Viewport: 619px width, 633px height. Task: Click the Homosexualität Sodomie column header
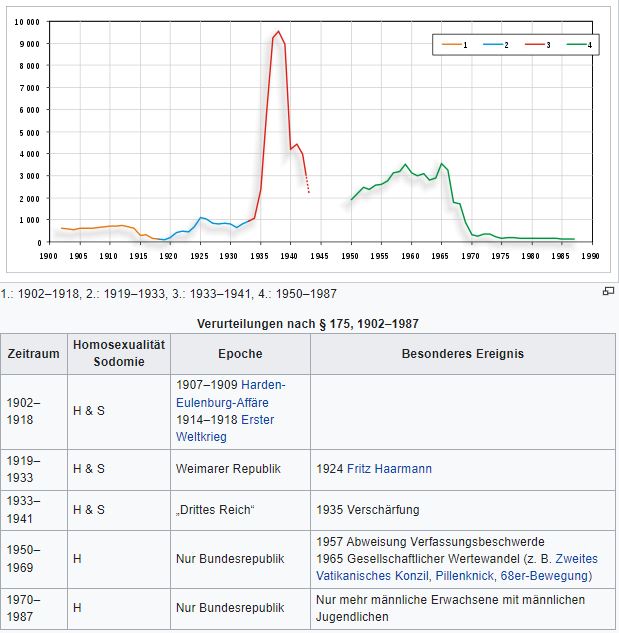(x=118, y=354)
